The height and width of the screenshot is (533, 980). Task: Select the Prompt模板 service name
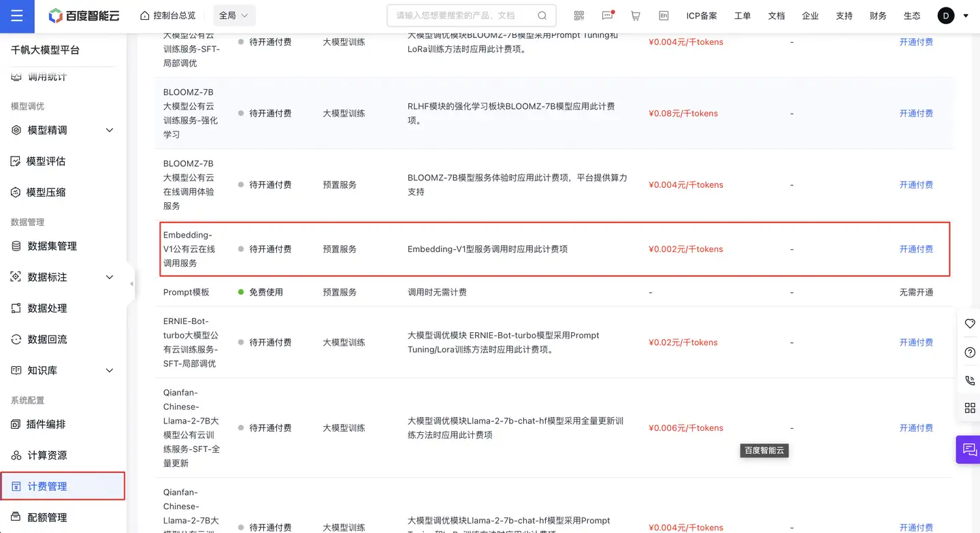click(186, 292)
